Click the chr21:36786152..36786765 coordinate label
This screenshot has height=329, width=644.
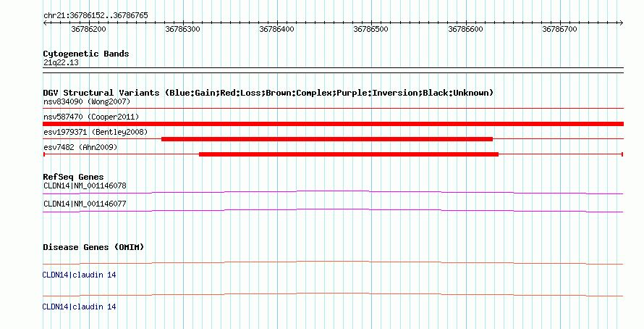[96, 16]
